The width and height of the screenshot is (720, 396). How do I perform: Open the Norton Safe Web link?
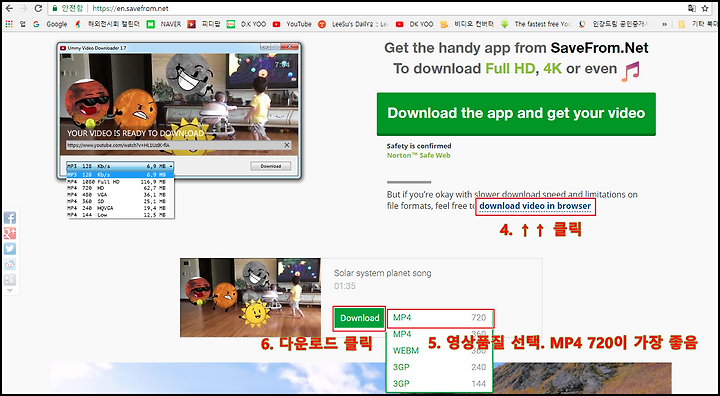418,155
